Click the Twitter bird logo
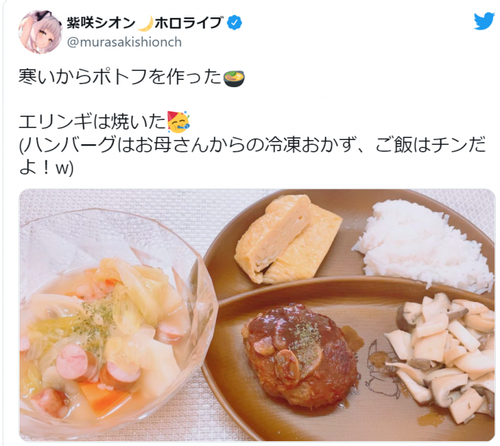The width and height of the screenshot is (500, 446). point(484,22)
